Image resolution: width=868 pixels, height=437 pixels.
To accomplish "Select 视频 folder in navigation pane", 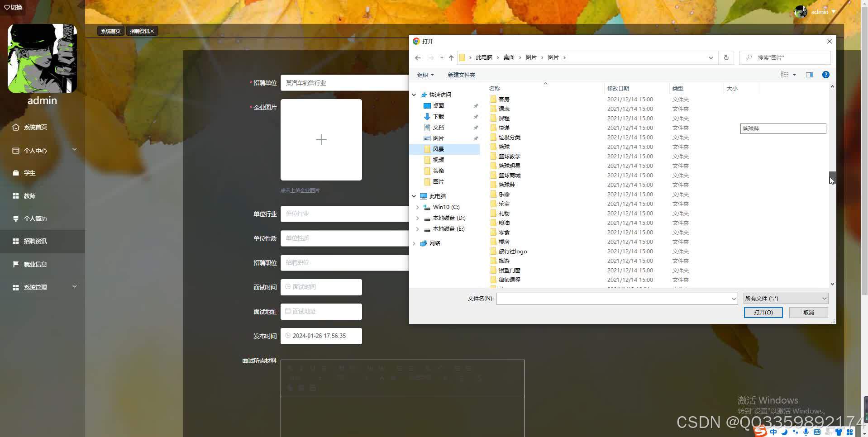I will [438, 160].
